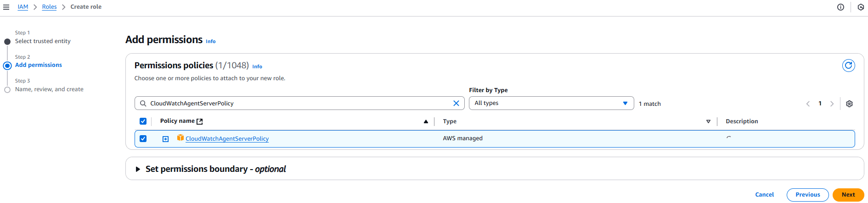Click the Cancel button
The image size is (868, 203).
pos(764,195)
